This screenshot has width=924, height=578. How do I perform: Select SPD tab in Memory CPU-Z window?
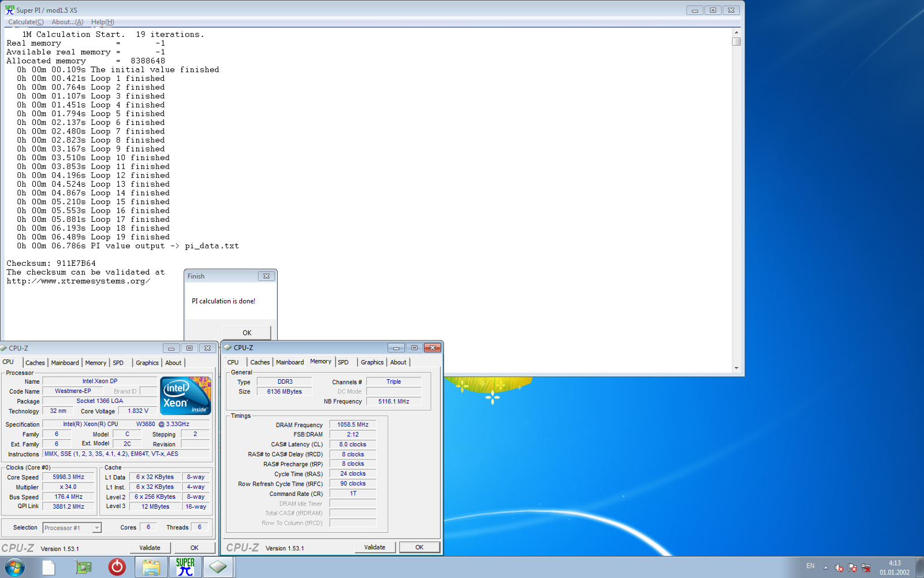[344, 362]
